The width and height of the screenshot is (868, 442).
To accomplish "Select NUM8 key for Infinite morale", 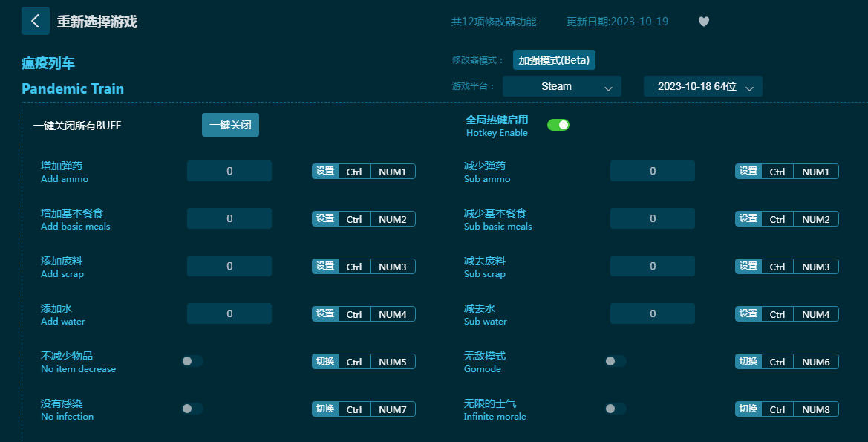I will point(815,409).
